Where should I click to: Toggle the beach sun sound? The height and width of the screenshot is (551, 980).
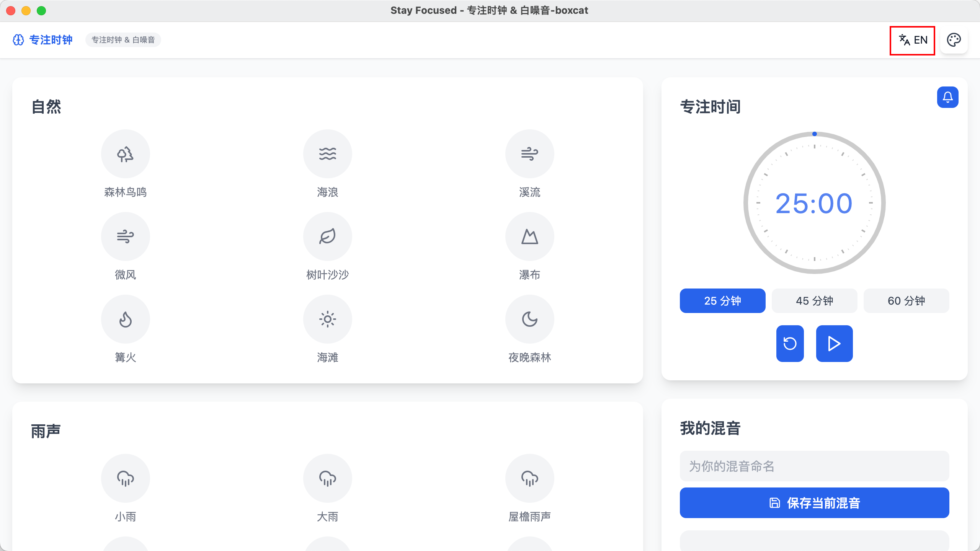[x=328, y=319]
